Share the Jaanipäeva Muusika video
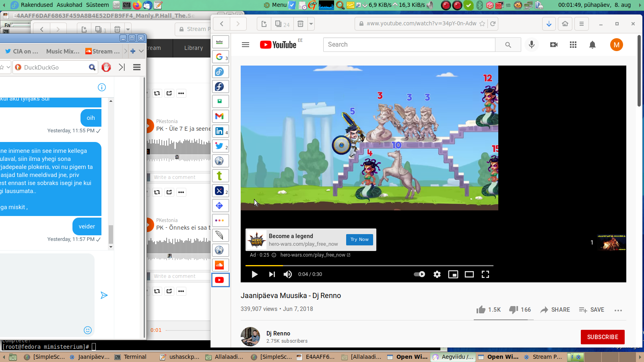The width and height of the screenshot is (644, 362). tap(555, 310)
